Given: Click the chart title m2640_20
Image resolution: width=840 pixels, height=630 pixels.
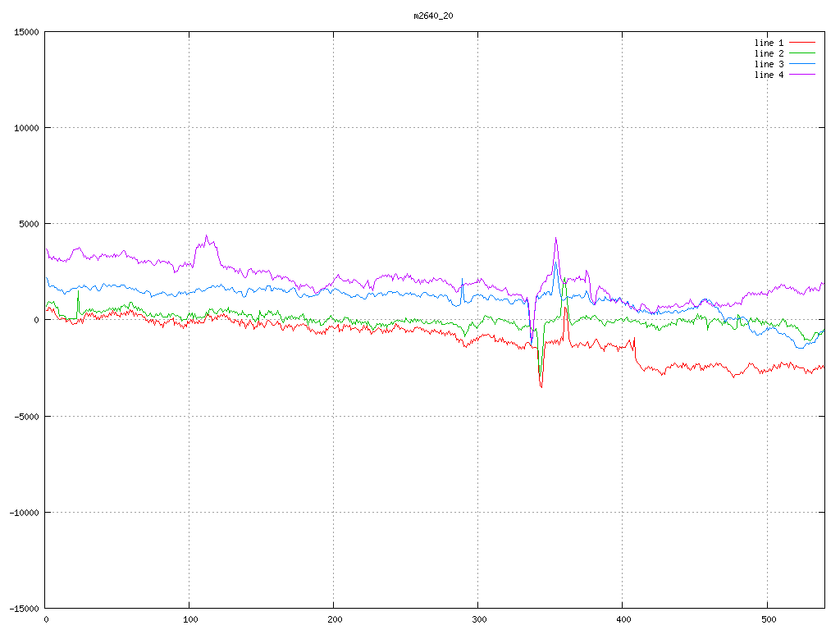Looking at the screenshot, I should (x=433, y=16).
